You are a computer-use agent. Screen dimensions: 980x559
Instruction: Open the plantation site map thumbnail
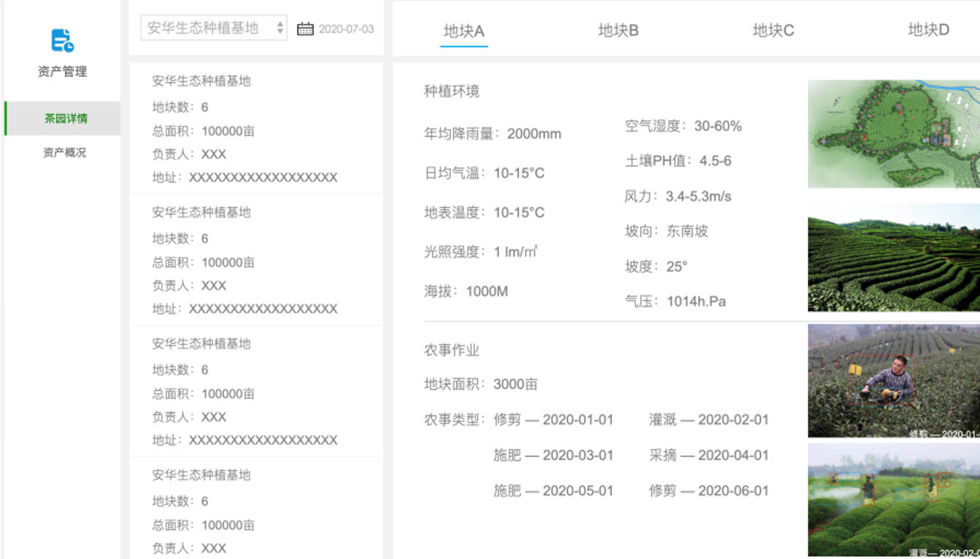(894, 134)
